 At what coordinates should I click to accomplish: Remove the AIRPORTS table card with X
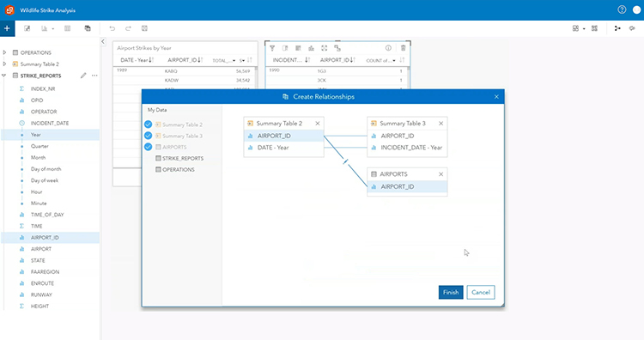(440, 174)
